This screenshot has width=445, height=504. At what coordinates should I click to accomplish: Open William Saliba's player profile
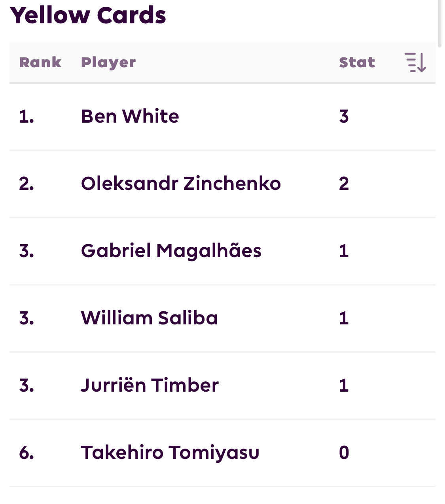tap(149, 318)
